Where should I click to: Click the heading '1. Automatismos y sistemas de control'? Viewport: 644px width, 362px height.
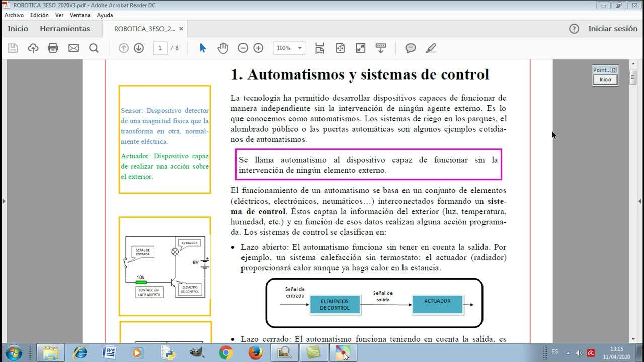[360, 74]
